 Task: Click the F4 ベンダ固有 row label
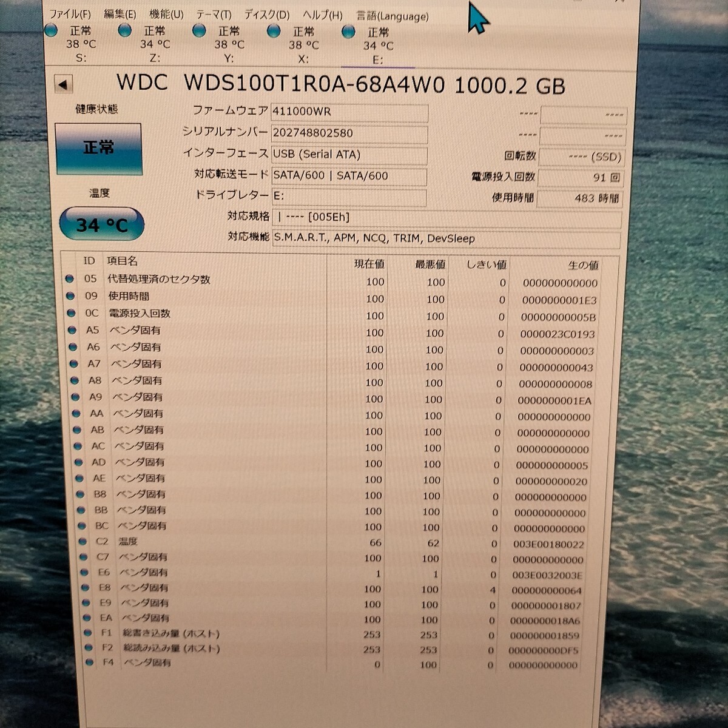pos(147,662)
